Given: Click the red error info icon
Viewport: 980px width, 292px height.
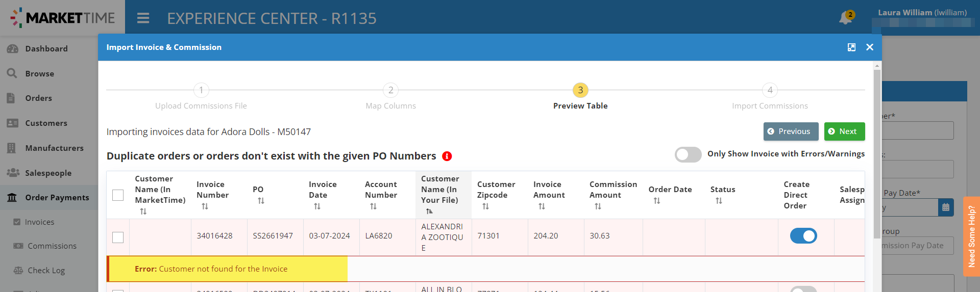Looking at the screenshot, I should [447, 156].
